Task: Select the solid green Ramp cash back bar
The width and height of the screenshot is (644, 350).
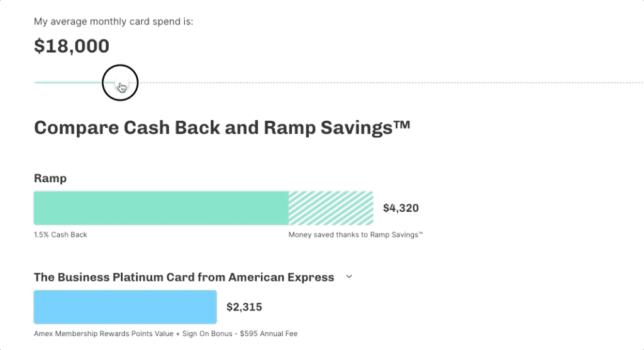Action: pyautogui.click(x=161, y=208)
